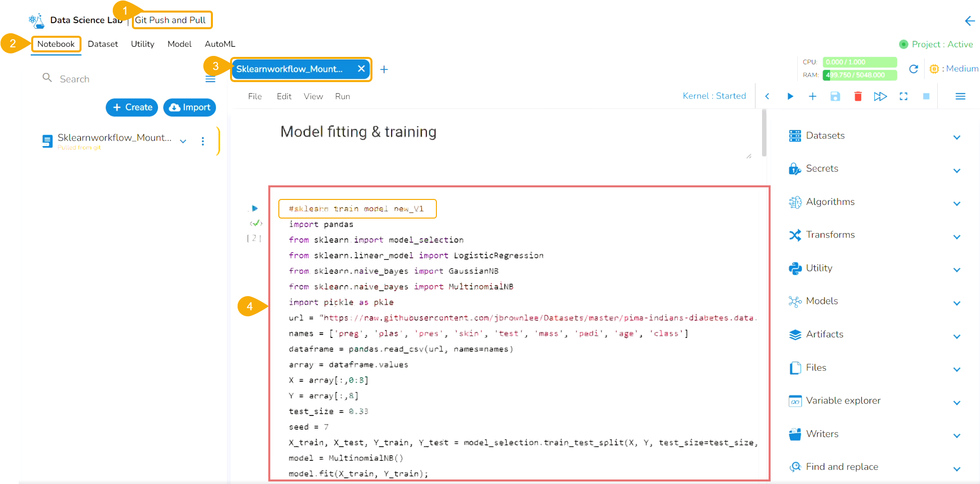
Task: Open the Edit menu
Action: click(284, 96)
